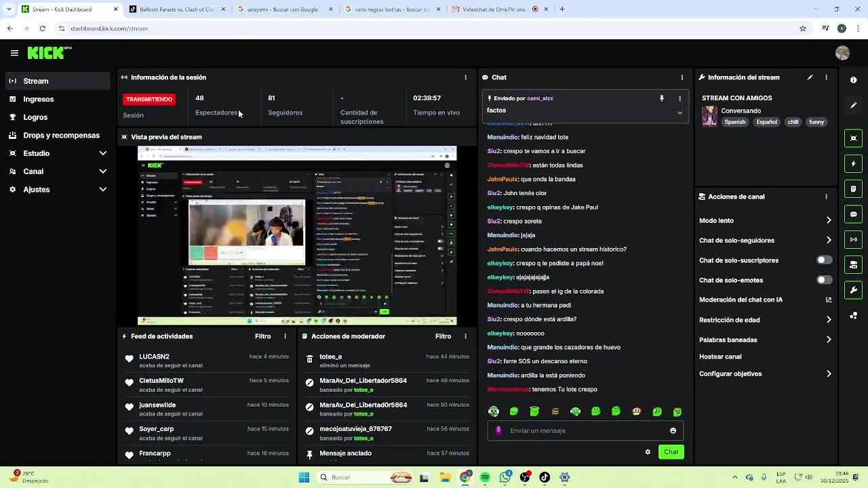Image resolution: width=868 pixels, height=488 pixels.
Task: Expand the Ajustes sidebar section
Action: (x=103, y=190)
